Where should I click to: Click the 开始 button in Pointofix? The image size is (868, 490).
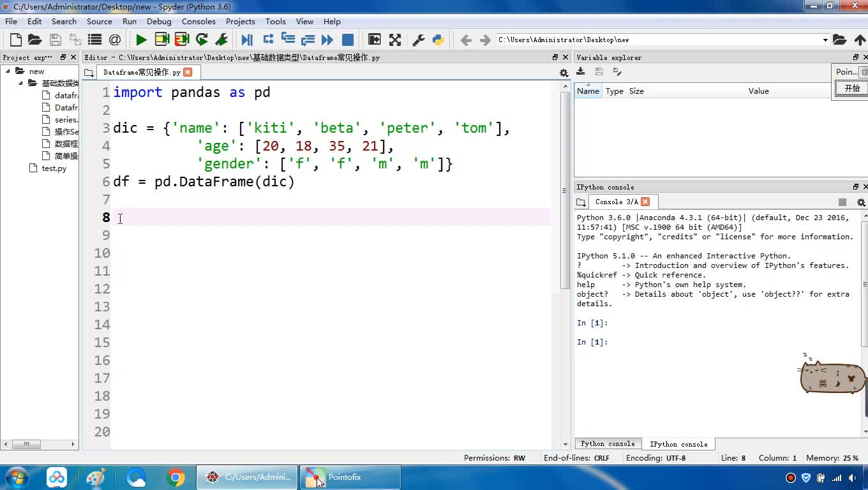pos(852,89)
